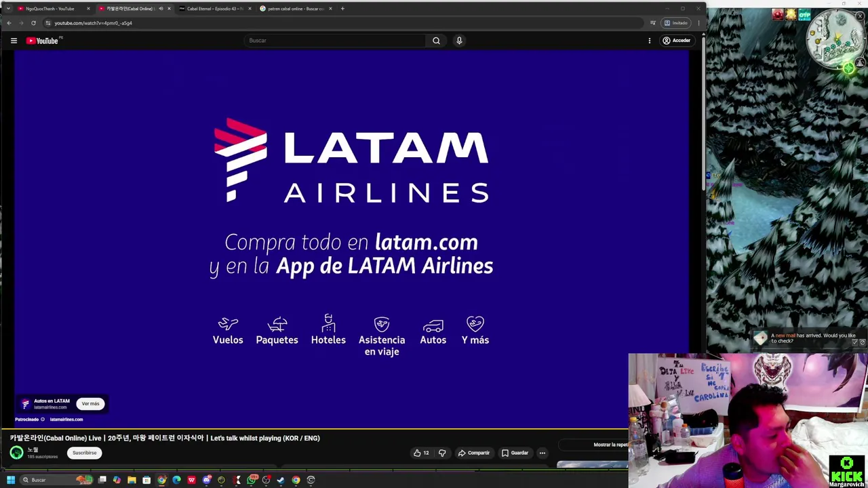Dislike the video with thumbs-down
The height and width of the screenshot is (488, 868).
point(442,453)
